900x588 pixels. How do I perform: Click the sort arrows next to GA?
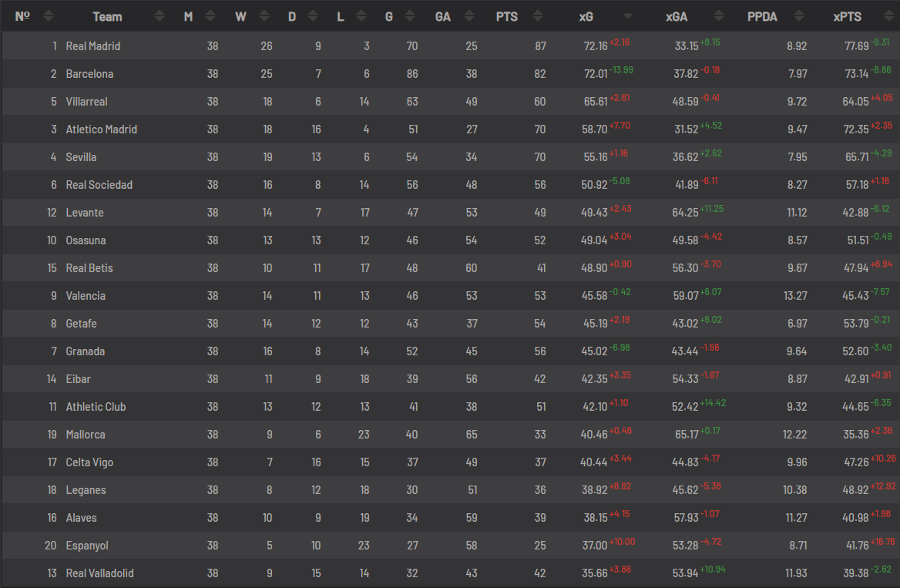click(x=468, y=16)
